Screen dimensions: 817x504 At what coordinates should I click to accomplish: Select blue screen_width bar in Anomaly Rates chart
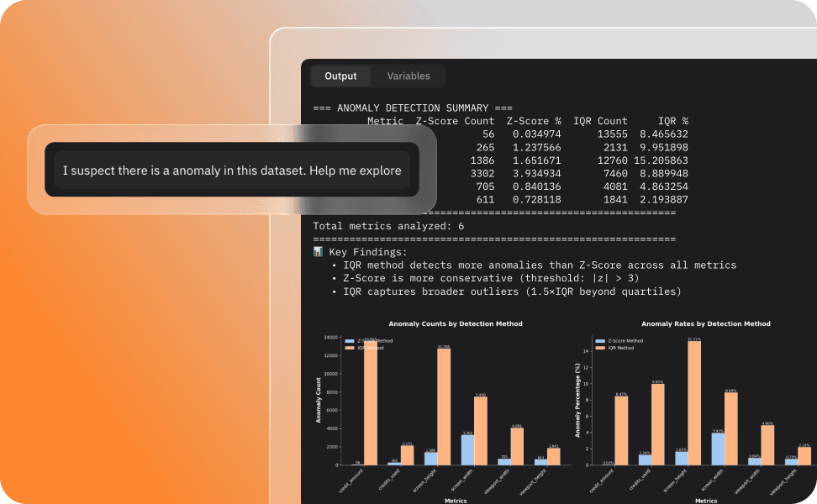coord(719,449)
